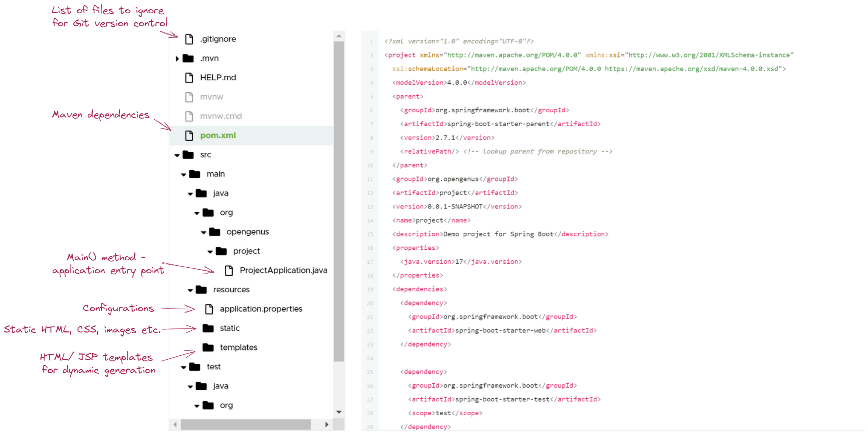Click the .gitignore file icon
The width and height of the screenshot is (868, 440).
189,39
